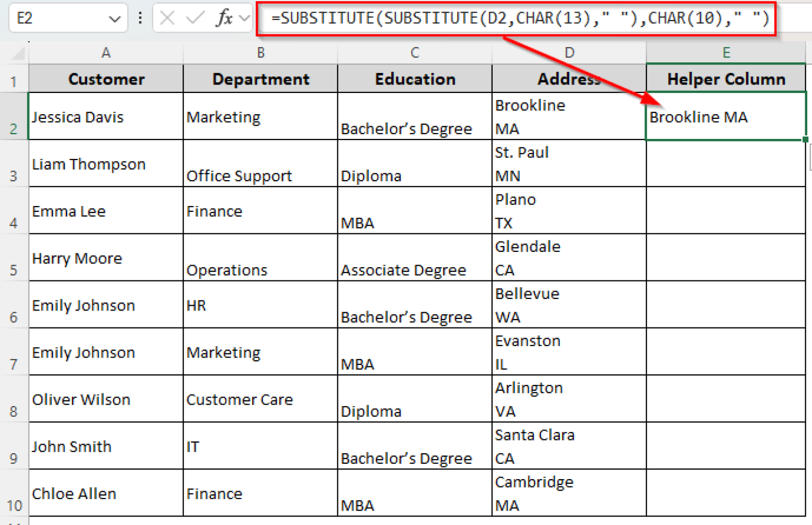Select column A header
The width and height of the screenshot is (812, 525).
pyautogui.click(x=106, y=52)
